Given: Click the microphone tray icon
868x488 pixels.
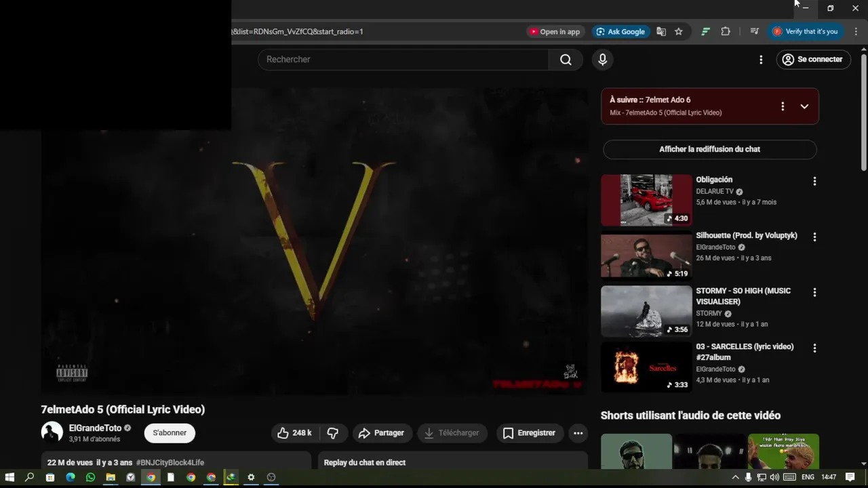Looking at the screenshot, I should coord(748,477).
